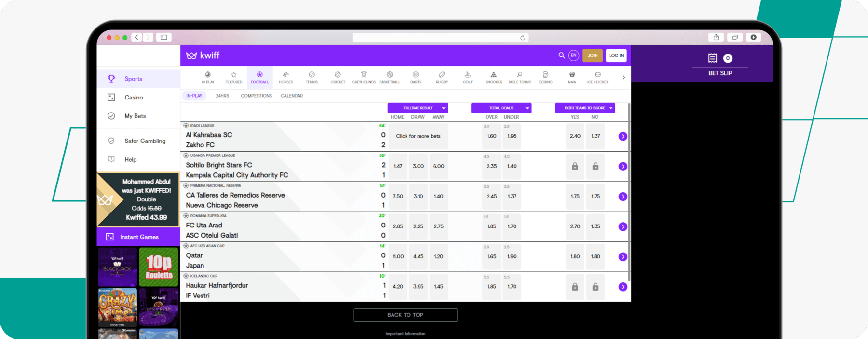This screenshot has width=868, height=339.
Task: Click the match list scrollbar
Action: (629, 192)
